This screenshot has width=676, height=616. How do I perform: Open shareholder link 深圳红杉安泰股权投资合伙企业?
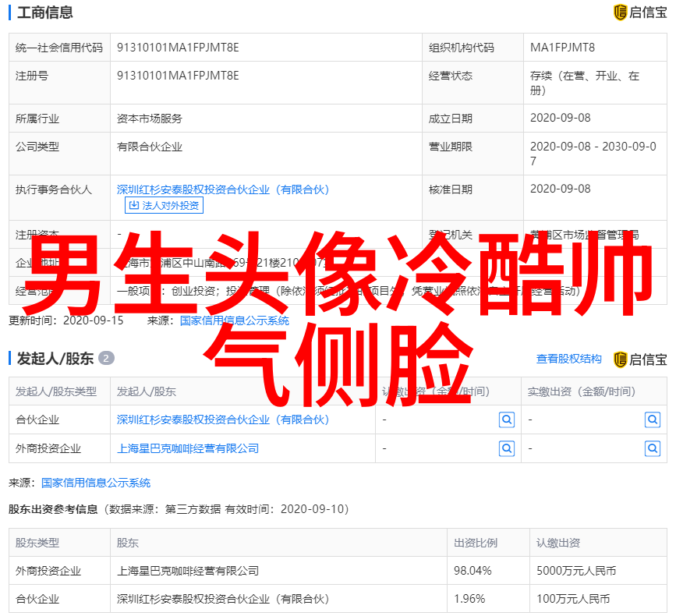[223, 420]
